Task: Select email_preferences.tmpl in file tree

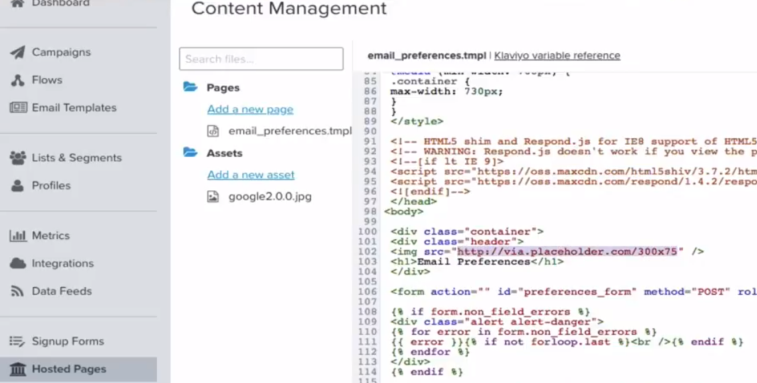Action: [290, 131]
